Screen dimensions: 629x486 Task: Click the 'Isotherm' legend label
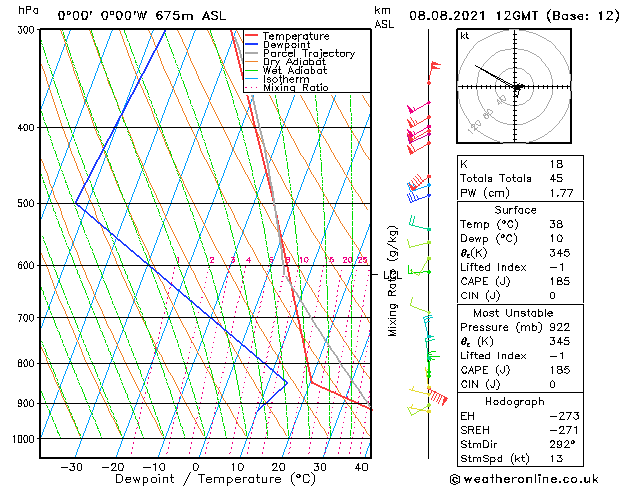point(286,79)
